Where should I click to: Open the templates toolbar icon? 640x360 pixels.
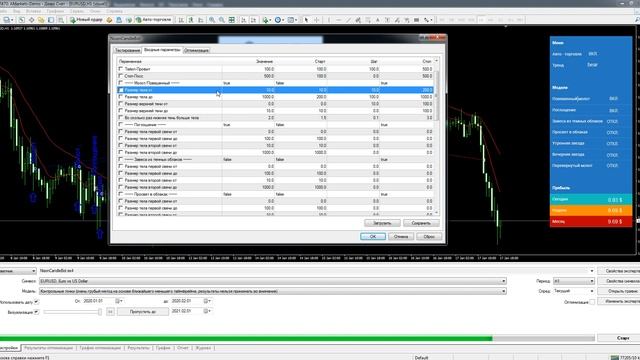point(292,20)
